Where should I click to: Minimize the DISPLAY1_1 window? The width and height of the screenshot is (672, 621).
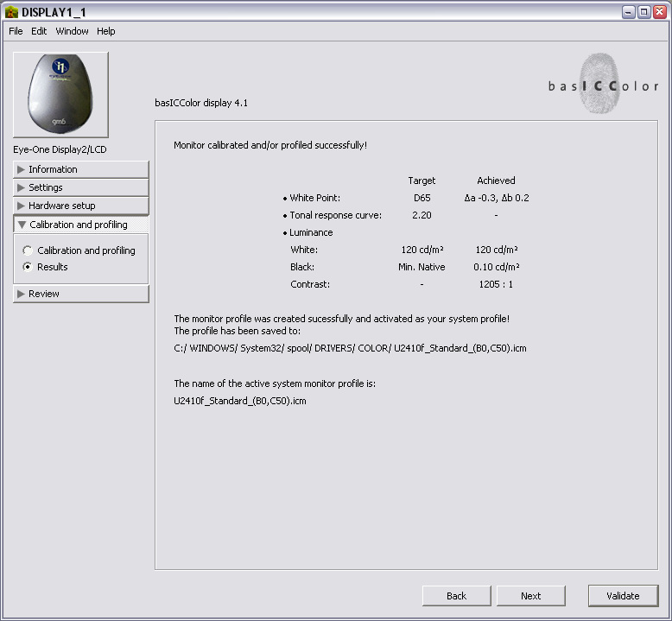point(628,12)
